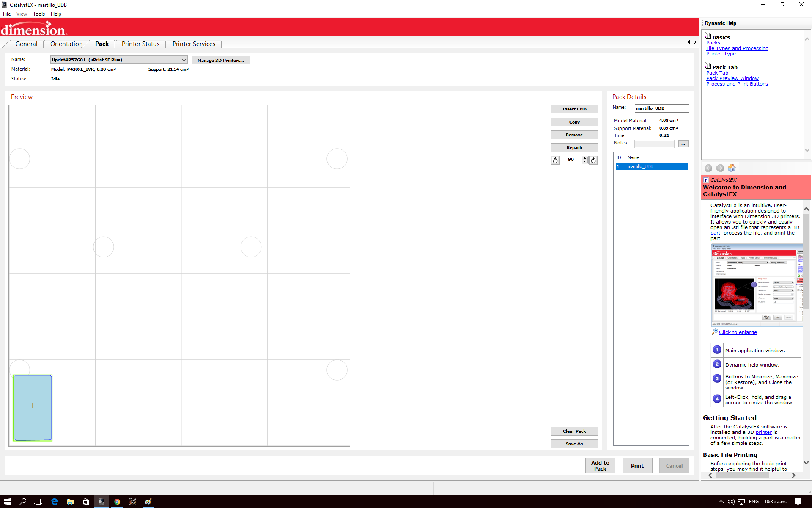812x508 pixels.
Task: Open File Types and Processing help link
Action: 737,48
